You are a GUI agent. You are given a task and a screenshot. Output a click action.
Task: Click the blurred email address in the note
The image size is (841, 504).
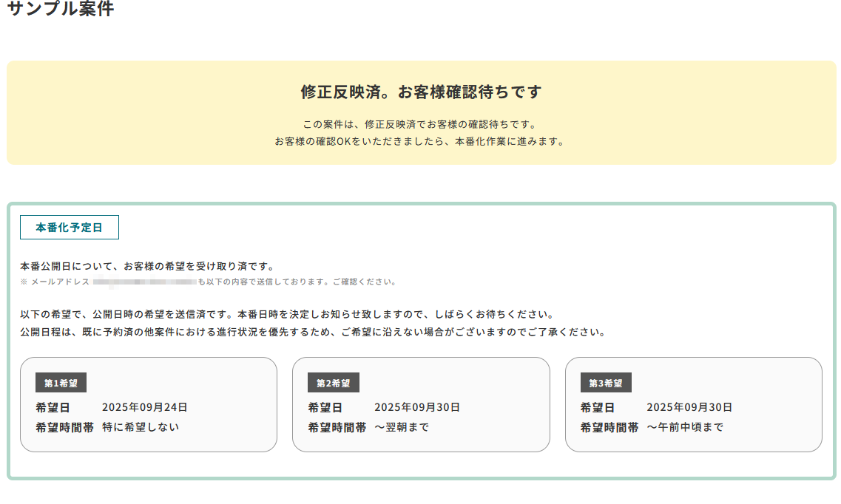point(144,282)
